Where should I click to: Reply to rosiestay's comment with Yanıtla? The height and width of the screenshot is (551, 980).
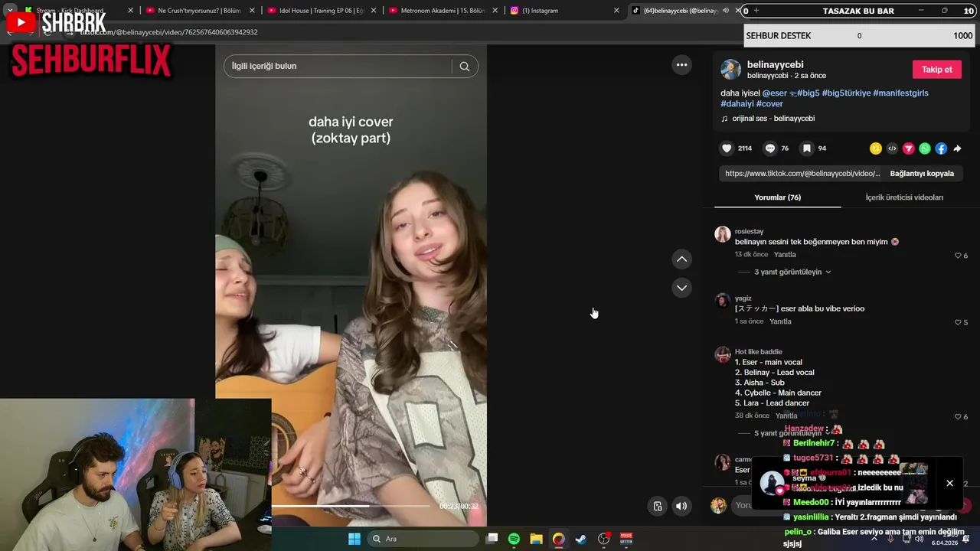coord(785,255)
